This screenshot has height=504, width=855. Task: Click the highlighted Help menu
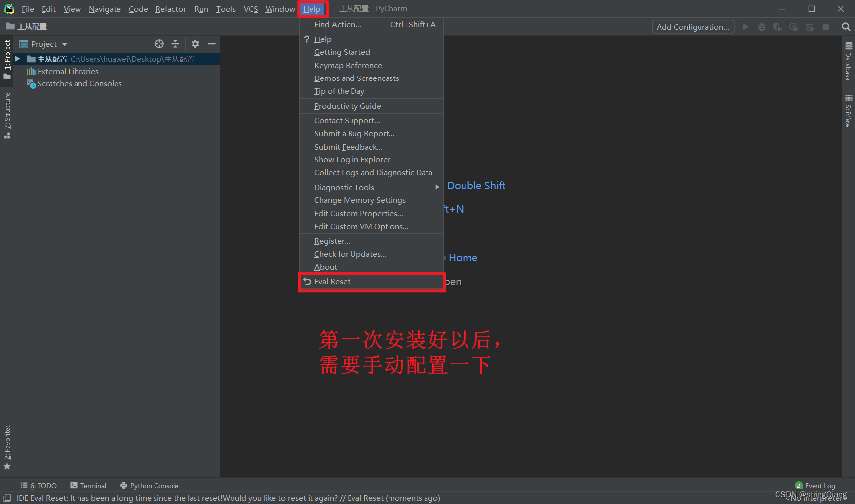point(312,9)
